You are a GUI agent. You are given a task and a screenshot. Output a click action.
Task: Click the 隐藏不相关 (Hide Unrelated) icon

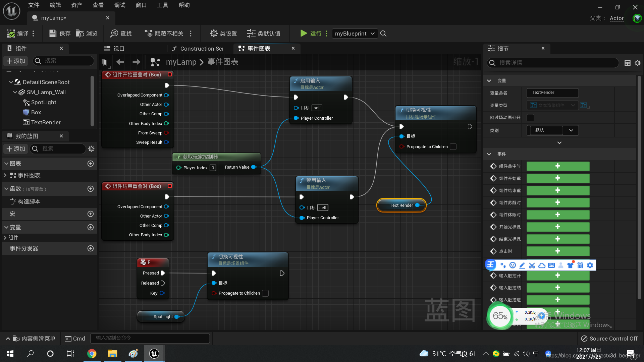tap(148, 34)
